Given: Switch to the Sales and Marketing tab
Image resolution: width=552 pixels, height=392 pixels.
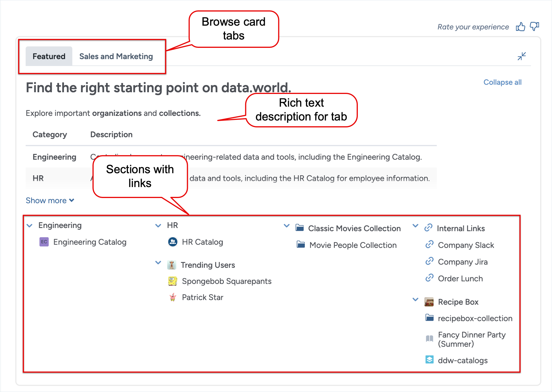Looking at the screenshot, I should pyautogui.click(x=116, y=56).
